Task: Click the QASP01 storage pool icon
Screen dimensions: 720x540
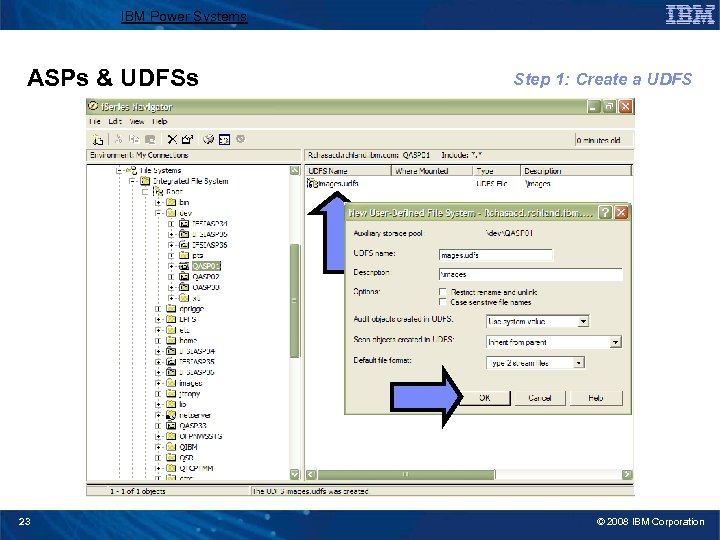Action: pyautogui.click(x=184, y=266)
